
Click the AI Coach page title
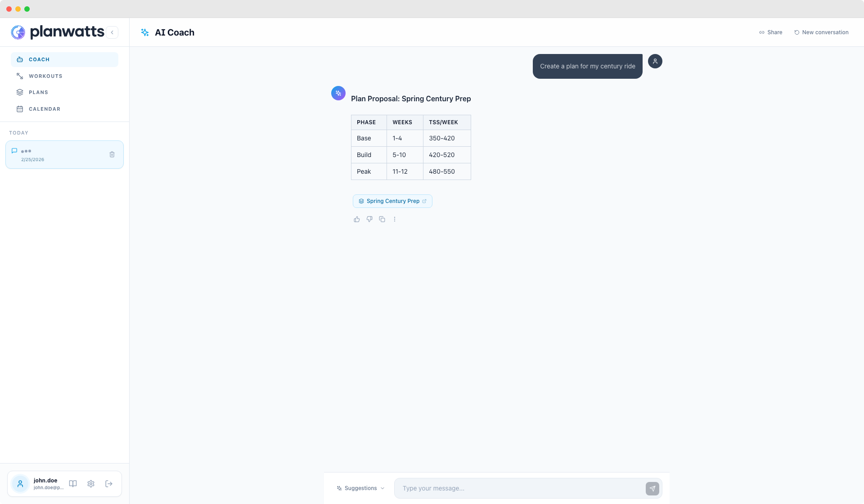(x=175, y=32)
